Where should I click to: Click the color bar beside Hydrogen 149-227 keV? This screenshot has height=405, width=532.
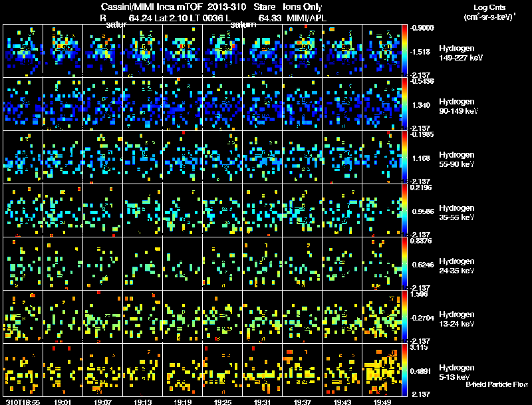[404, 50]
